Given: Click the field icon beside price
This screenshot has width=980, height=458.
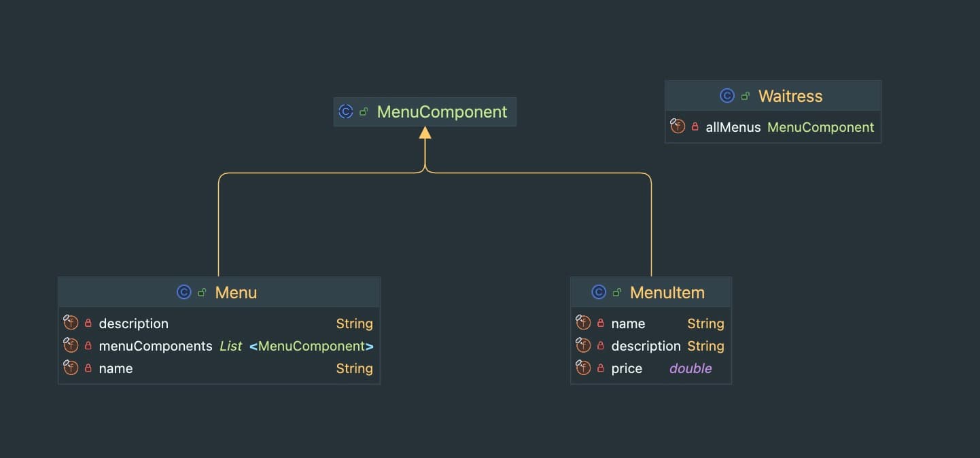Looking at the screenshot, I should pyautogui.click(x=583, y=368).
